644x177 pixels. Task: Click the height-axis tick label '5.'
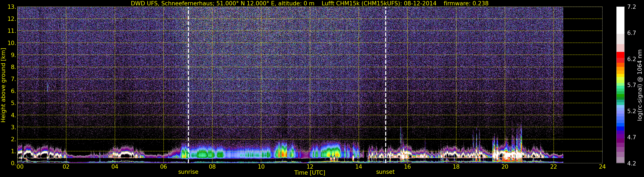[13, 103]
